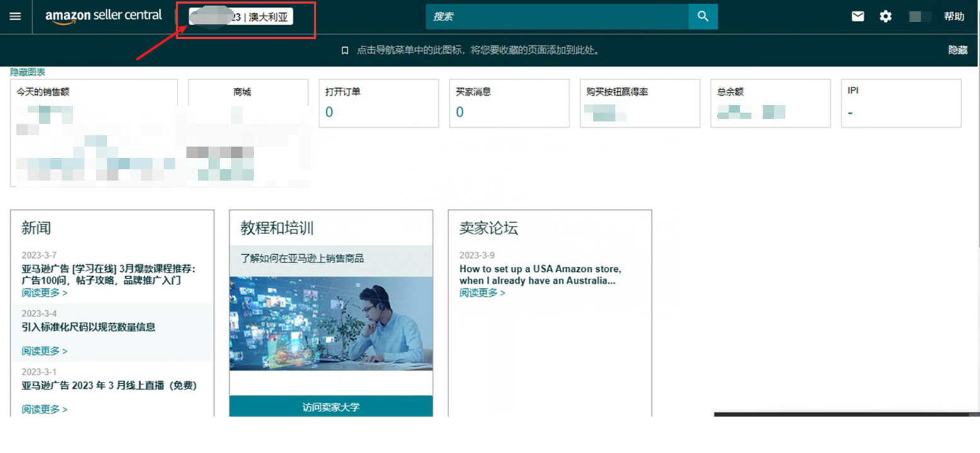
Task: Click 阅读更多 under the 2023-3-1 news item
Action: coord(44,409)
